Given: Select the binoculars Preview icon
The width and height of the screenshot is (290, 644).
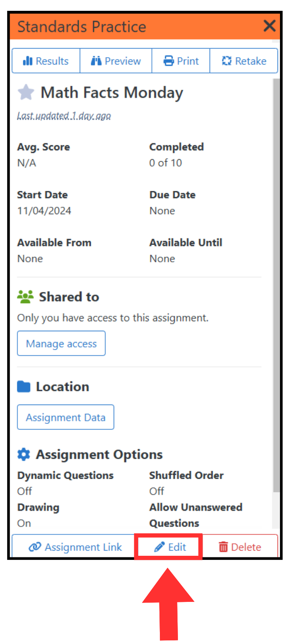Looking at the screenshot, I should (97, 61).
